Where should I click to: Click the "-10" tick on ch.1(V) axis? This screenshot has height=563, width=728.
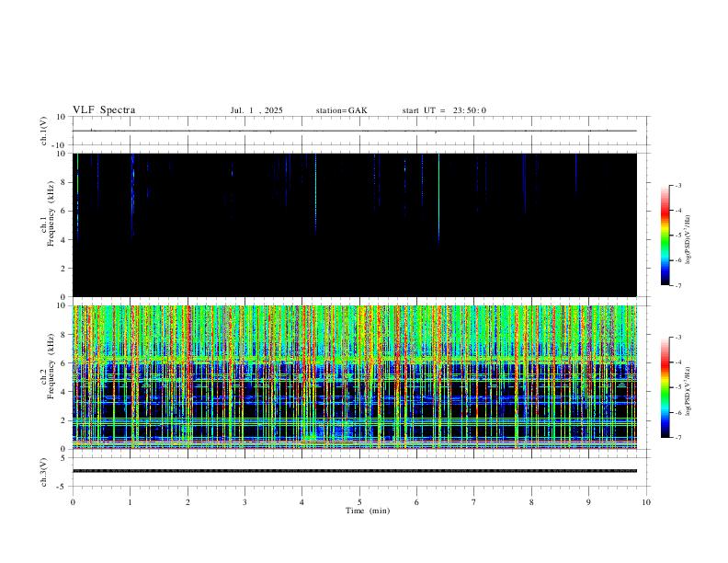[61, 145]
